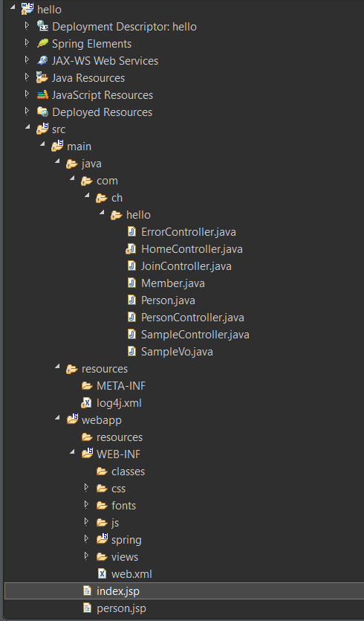This screenshot has height=621, width=364.
Task: Select the 'SampleVo.java' label
Action: [177, 351]
